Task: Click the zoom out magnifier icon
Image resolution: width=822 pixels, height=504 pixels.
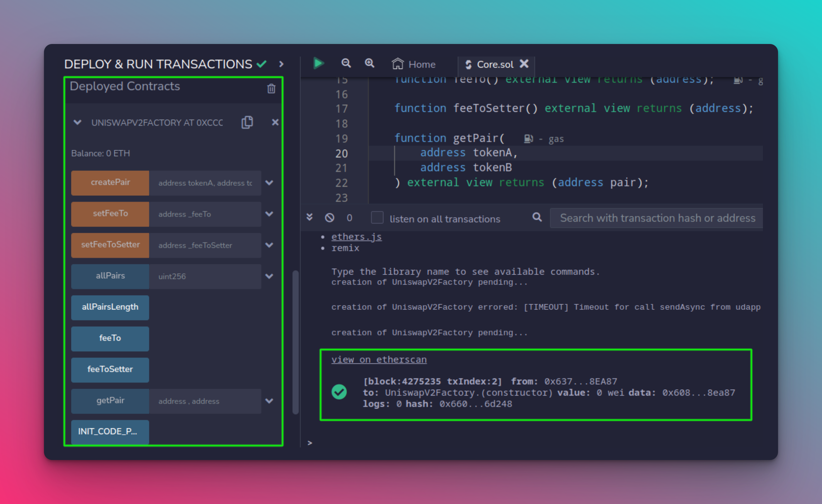Action: click(x=346, y=63)
